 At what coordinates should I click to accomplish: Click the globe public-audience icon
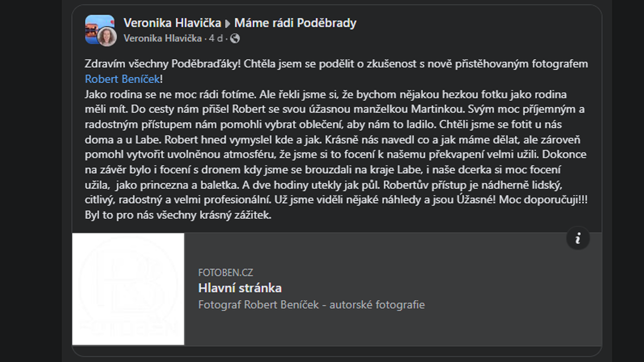pos(235,39)
